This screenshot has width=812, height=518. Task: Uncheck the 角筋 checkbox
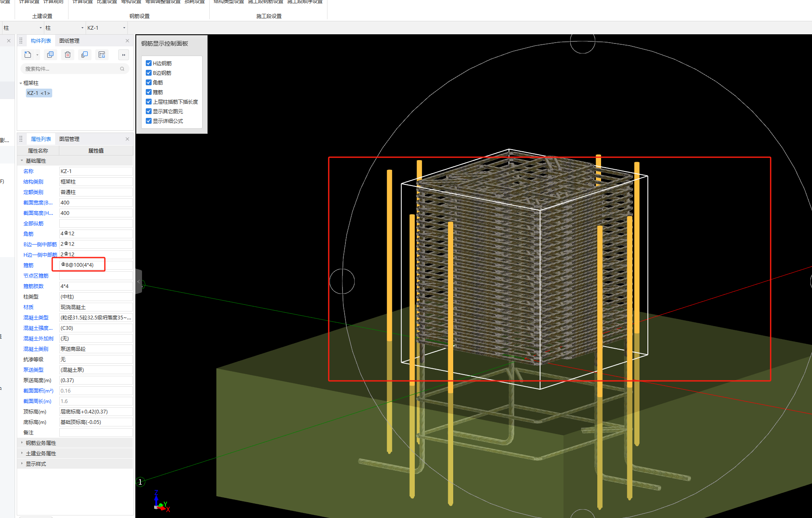(x=149, y=82)
